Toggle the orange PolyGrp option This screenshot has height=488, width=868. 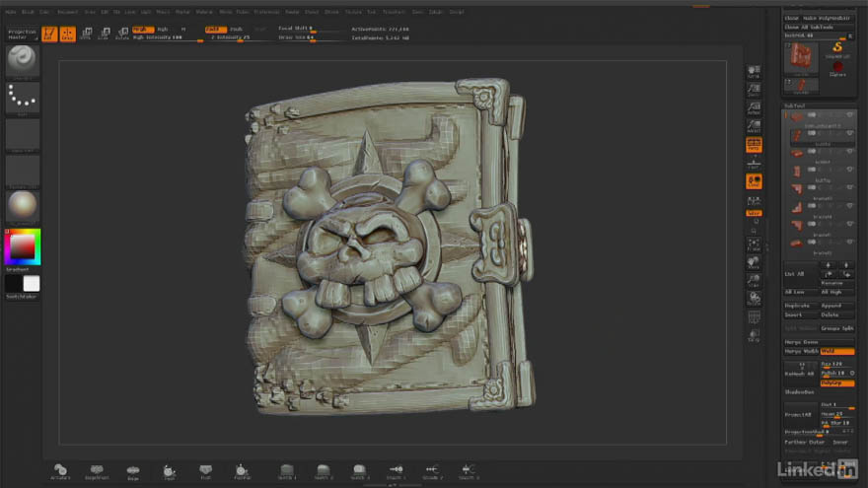coord(837,383)
